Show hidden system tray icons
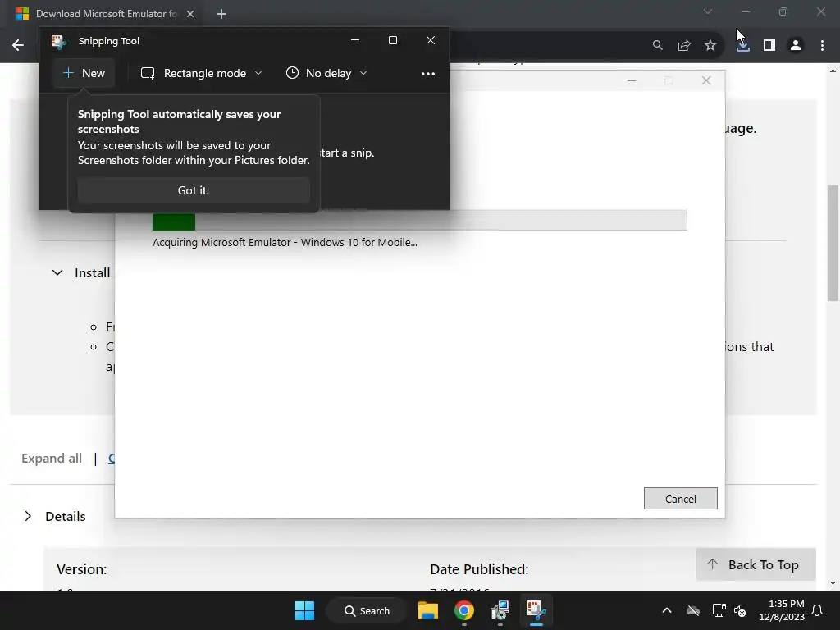Viewport: 840px width, 630px height. 667,610
